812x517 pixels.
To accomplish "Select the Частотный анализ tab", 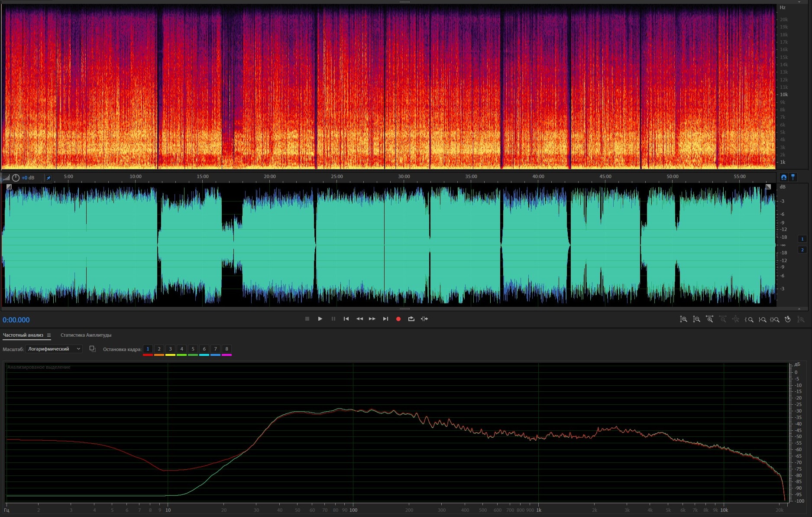I will coord(23,335).
